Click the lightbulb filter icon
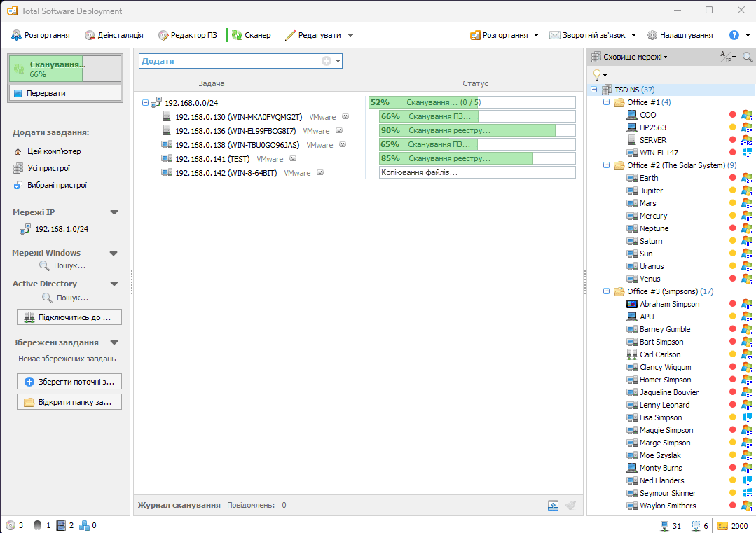Viewport: 756px width, 533px height. coord(597,74)
